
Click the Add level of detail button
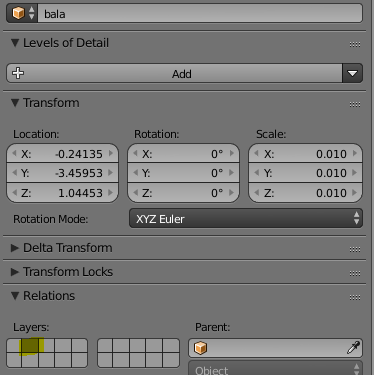[x=174, y=73]
